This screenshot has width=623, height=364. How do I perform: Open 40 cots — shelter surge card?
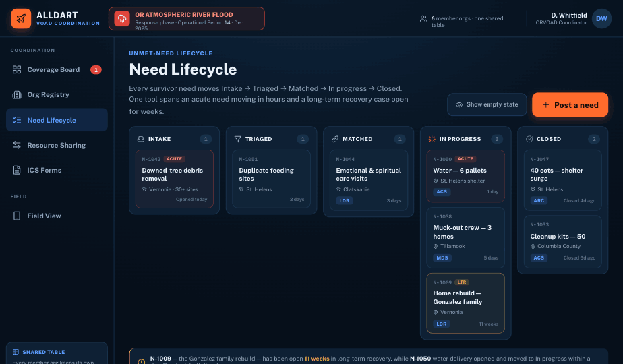pos(562,180)
